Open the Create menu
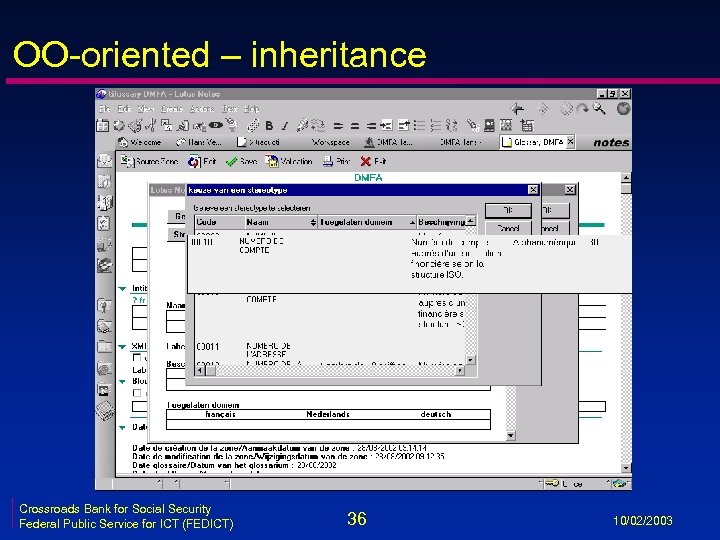Image resolution: width=720 pixels, height=540 pixels. (x=172, y=109)
